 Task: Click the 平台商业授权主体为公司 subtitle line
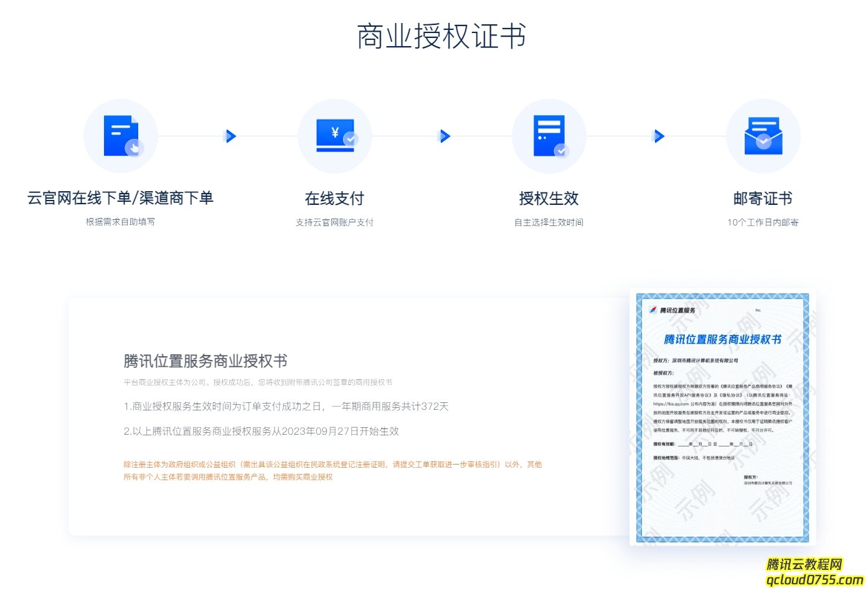click(x=258, y=382)
